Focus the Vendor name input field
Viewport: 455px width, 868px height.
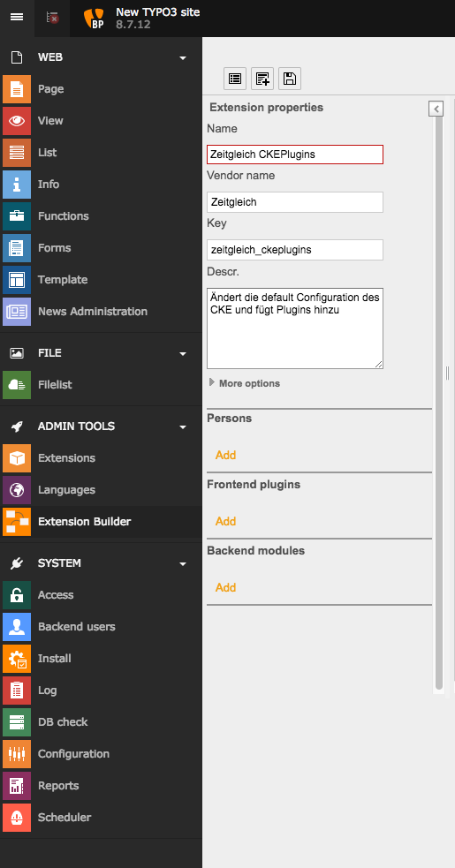coord(295,202)
